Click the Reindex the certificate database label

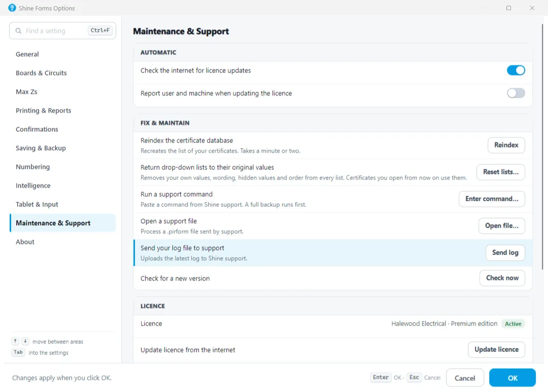pyautogui.click(x=187, y=140)
